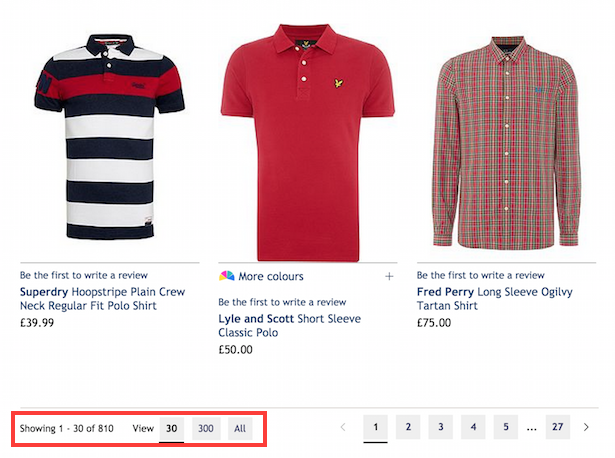The image size is (615, 458).
Task: Jump to page 5 of results
Action: click(506, 428)
